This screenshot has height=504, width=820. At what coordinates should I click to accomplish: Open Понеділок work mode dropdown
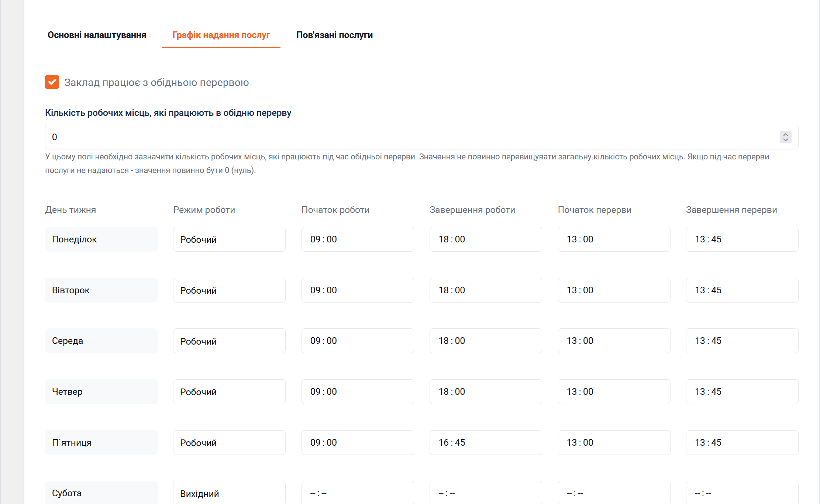pos(229,239)
